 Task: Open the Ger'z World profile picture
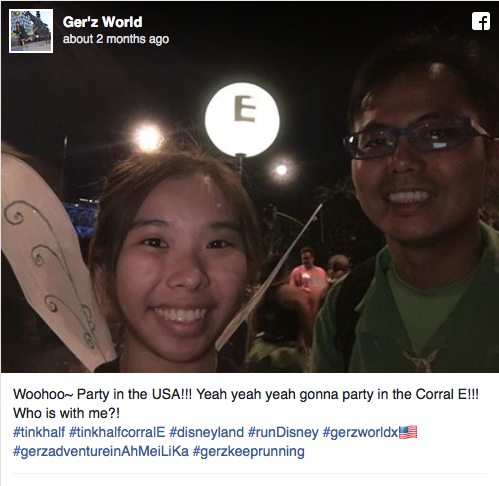click(x=31, y=31)
